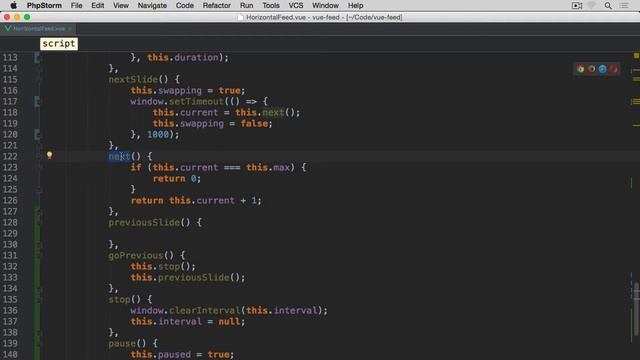
Task: Click "goPrevious" method name on line 131
Action: (136, 256)
